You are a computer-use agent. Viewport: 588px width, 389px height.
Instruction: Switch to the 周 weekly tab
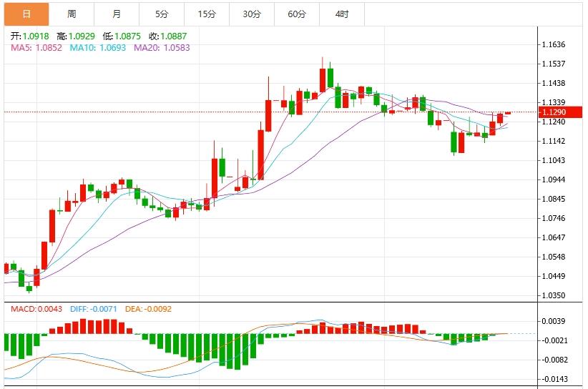(x=72, y=14)
